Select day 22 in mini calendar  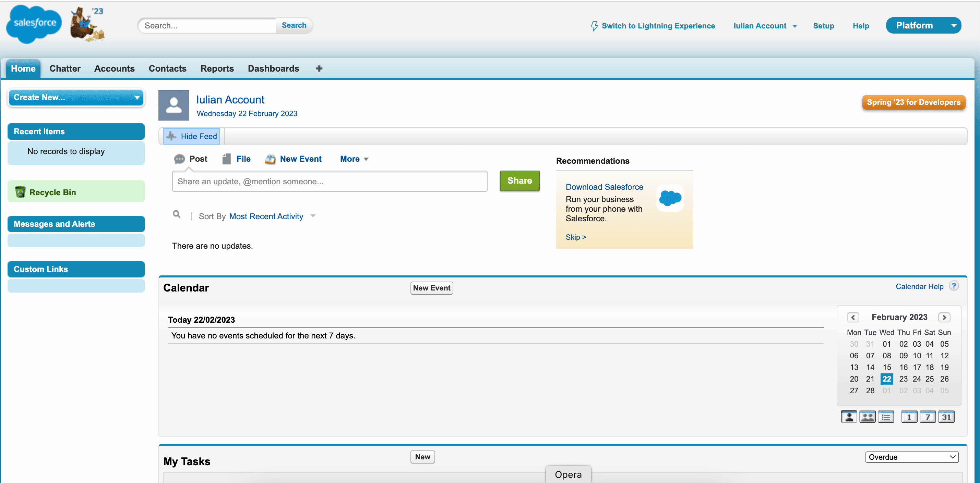click(x=886, y=379)
